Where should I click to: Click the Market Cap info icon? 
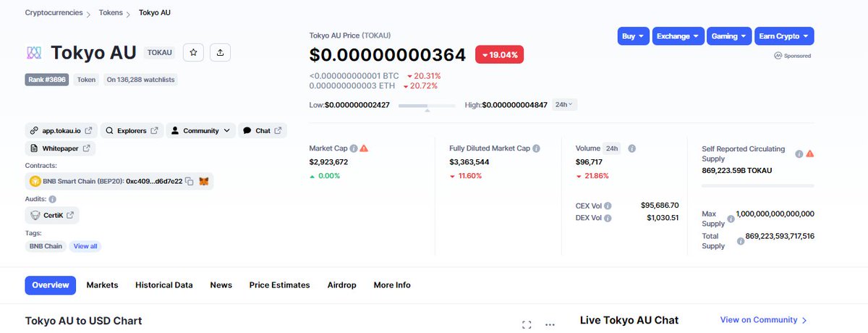[x=353, y=148]
